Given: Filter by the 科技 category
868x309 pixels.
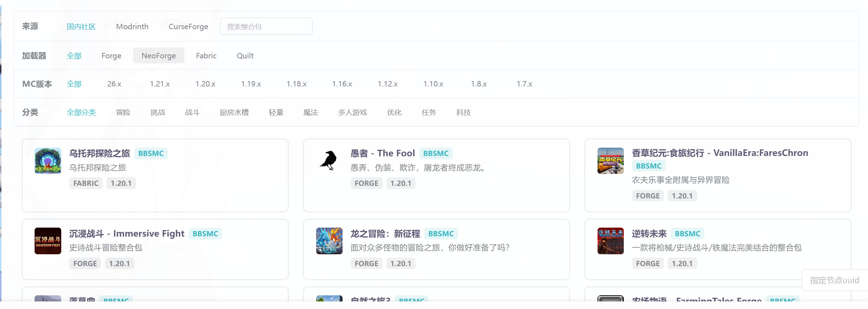Looking at the screenshot, I should tap(464, 112).
